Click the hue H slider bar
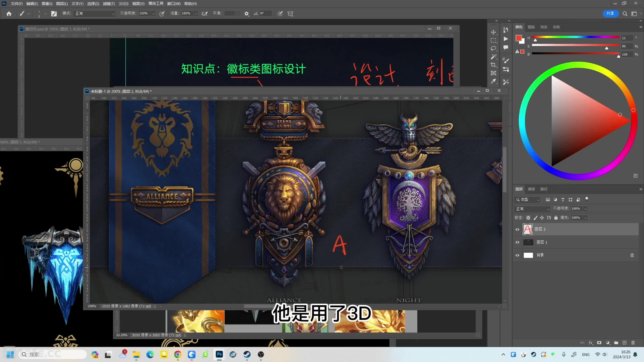Image resolution: width=644 pixels, height=362 pixels. pyautogui.click(x=575, y=37)
